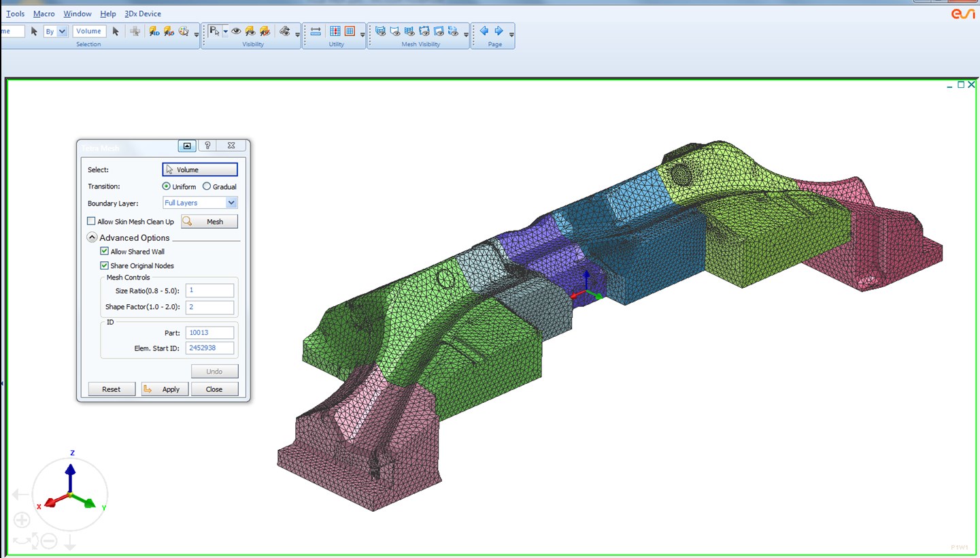The height and width of the screenshot is (558, 980).
Task: Expand Page toolbar overflow arrow
Action: point(511,34)
